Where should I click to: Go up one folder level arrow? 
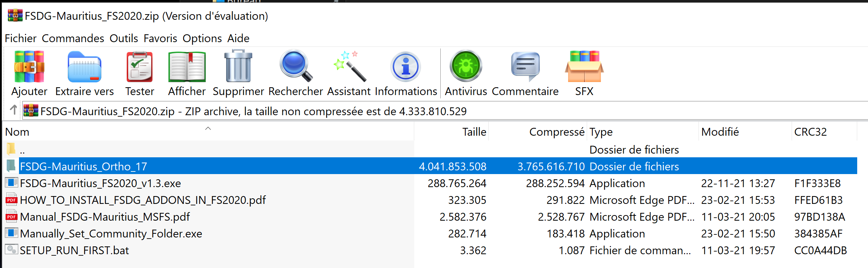[x=13, y=110]
